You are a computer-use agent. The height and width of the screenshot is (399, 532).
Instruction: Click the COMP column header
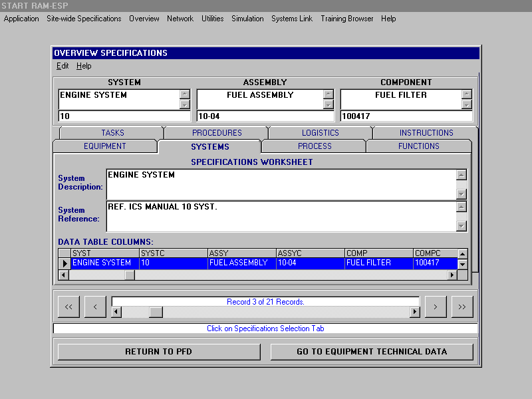point(379,253)
